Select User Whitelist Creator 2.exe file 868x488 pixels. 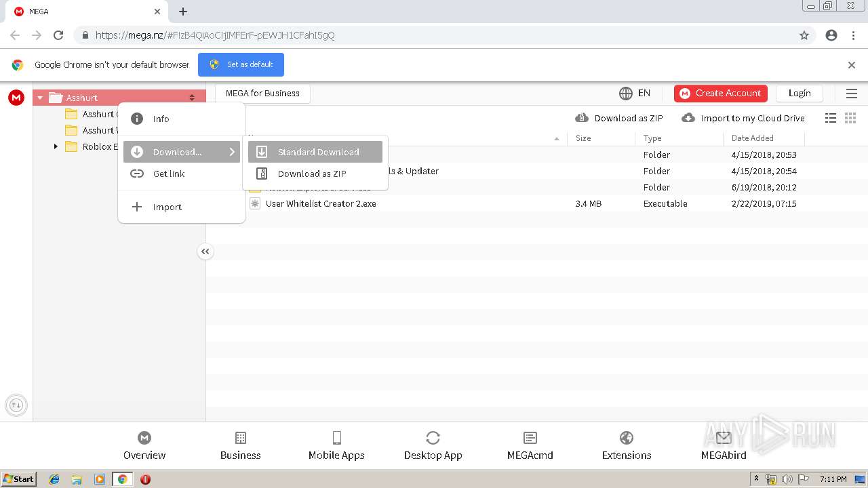tap(321, 203)
